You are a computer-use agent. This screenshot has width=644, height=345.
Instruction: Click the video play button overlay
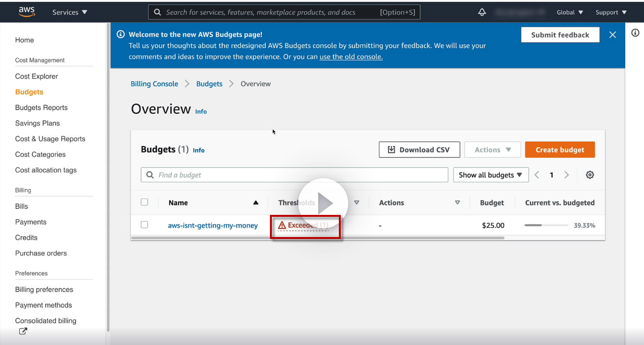pyautogui.click(x=323, y=203)
